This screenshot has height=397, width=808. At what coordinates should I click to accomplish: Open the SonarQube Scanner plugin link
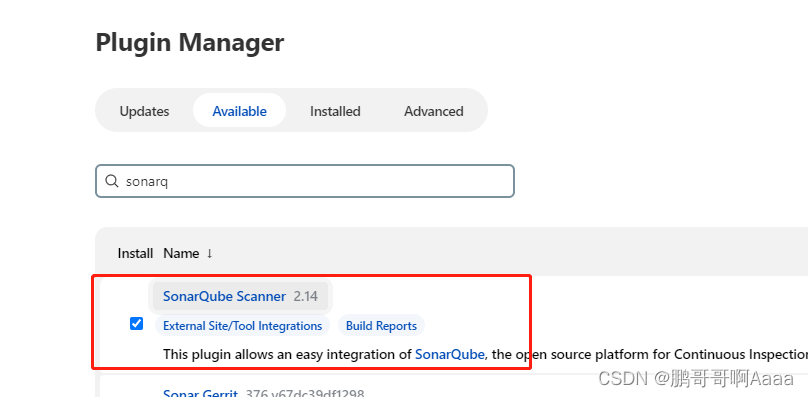click(x=224, y=296)
